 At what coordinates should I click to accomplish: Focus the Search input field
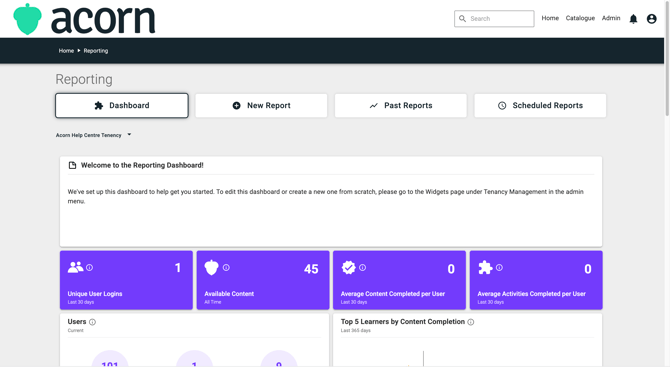(494, 19)
